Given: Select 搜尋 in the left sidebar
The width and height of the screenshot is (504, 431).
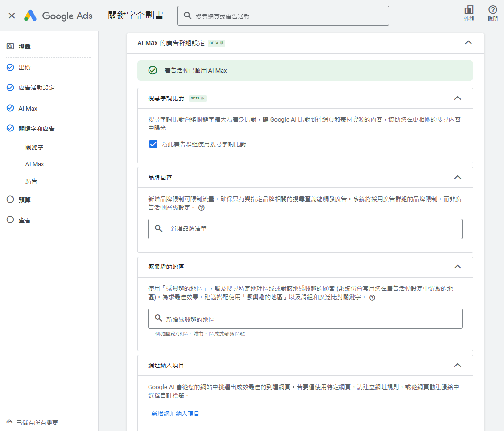Looking at the screenshot, I should click(x=25, y=47).
